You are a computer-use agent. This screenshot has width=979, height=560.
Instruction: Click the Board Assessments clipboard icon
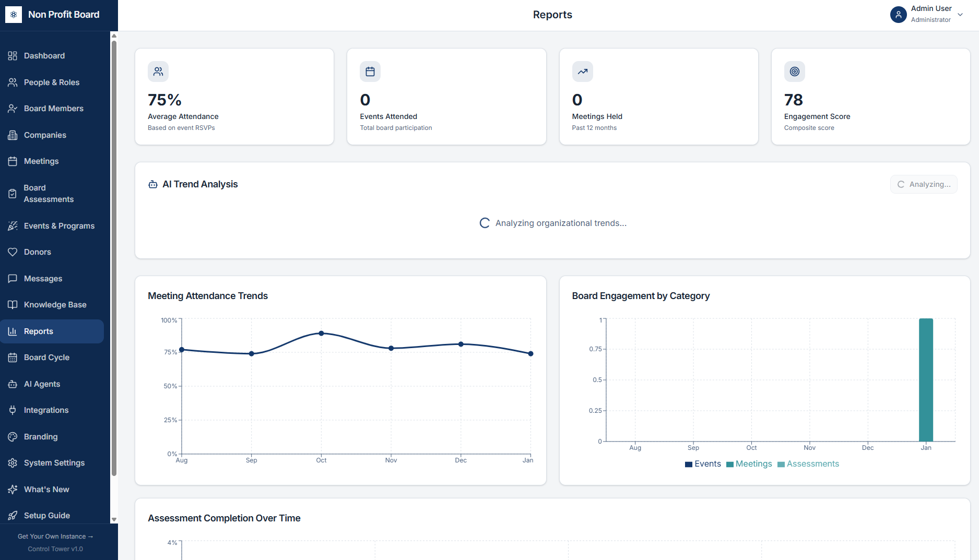pyautogui.click(x=13, y=194)
